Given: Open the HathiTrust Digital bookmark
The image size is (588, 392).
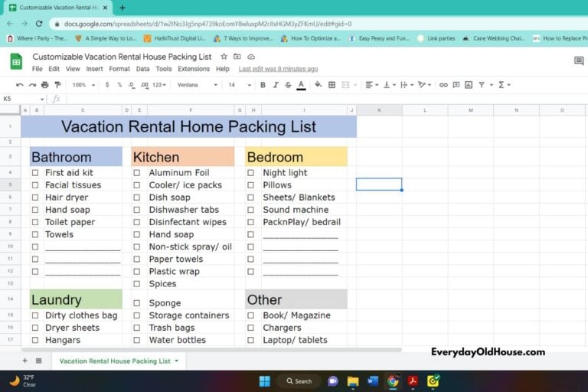Looking at the screenshot, I should [175, 38].
